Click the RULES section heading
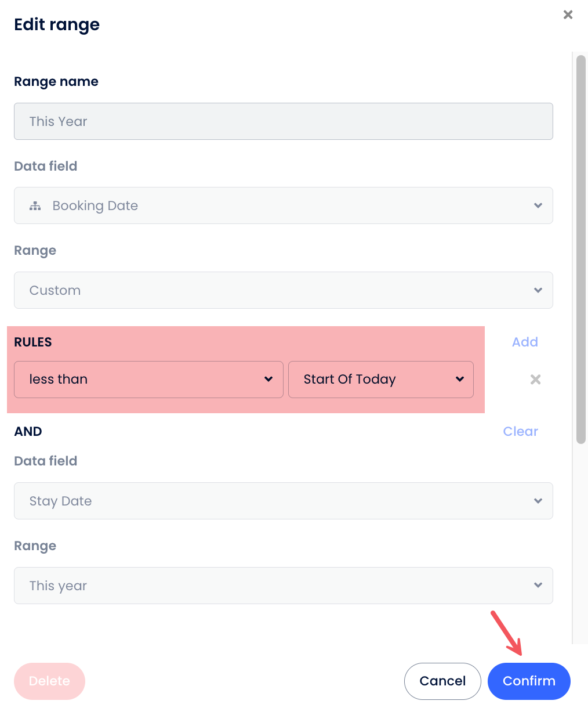Screen dimensions: 588x715 33,342
